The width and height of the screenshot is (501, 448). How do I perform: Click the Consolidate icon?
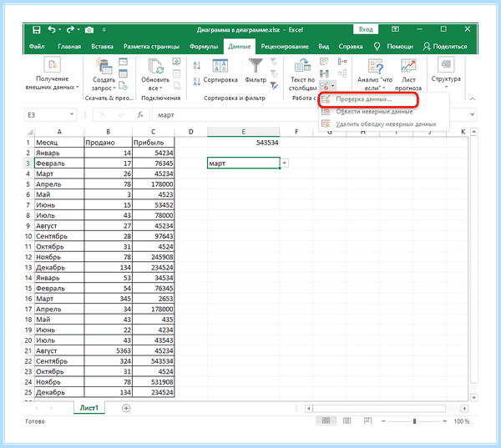tap(342, 61)
